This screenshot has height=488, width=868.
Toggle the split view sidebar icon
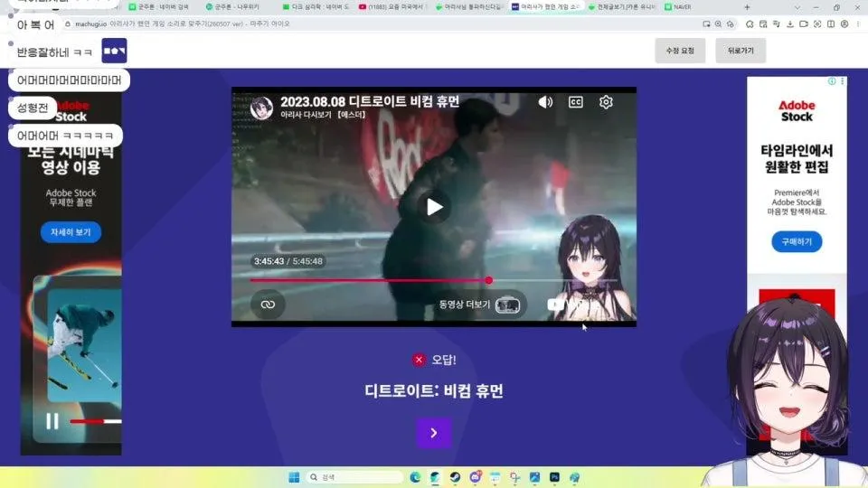pyautogui.click(x=831, y=23)
